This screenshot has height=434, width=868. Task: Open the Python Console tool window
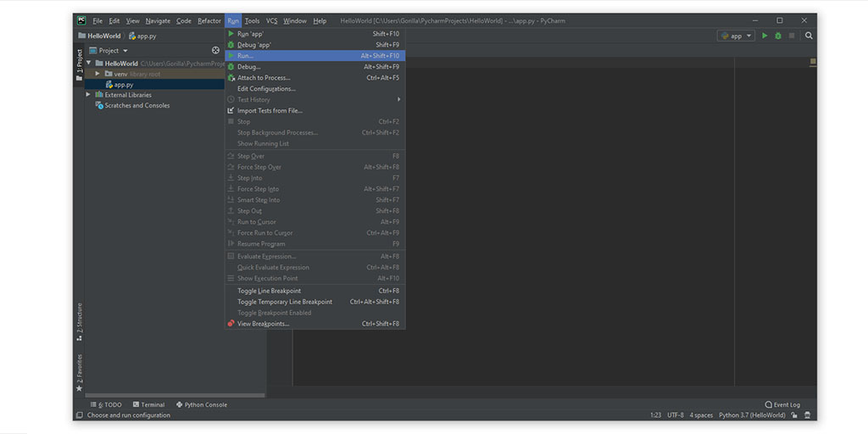pyautogui.click(x=202, y=404)
